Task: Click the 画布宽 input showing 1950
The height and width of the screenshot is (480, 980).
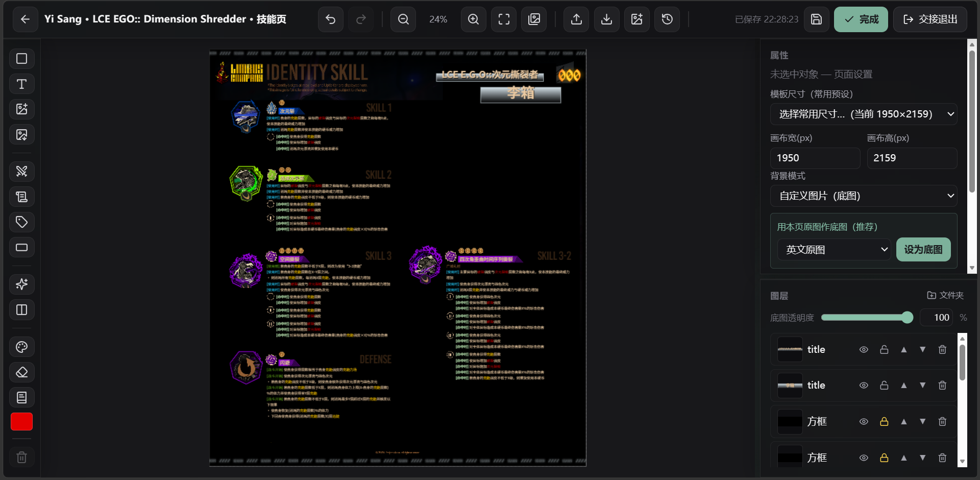Action: [x=815, y=158]
